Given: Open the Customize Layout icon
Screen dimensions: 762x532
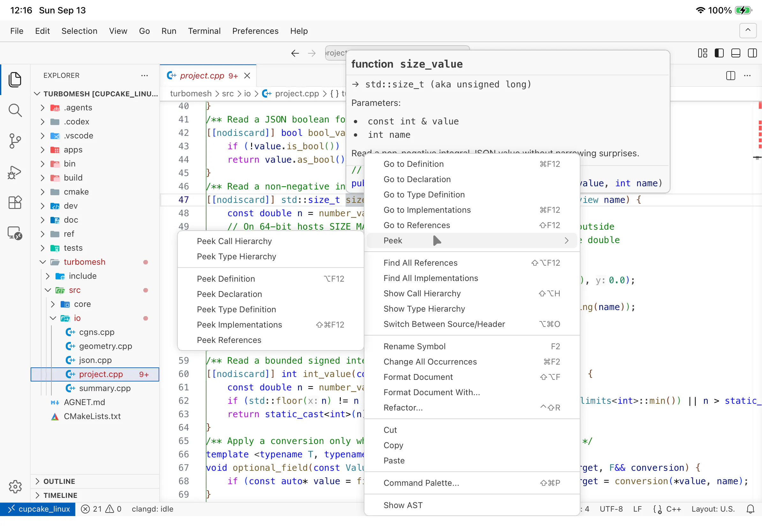Looking at the screenshot, I should (x=703, y=53).
